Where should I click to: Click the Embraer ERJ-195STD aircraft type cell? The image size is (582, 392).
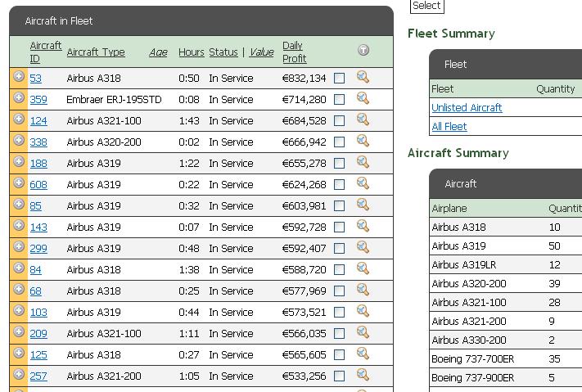pos(114,100)
